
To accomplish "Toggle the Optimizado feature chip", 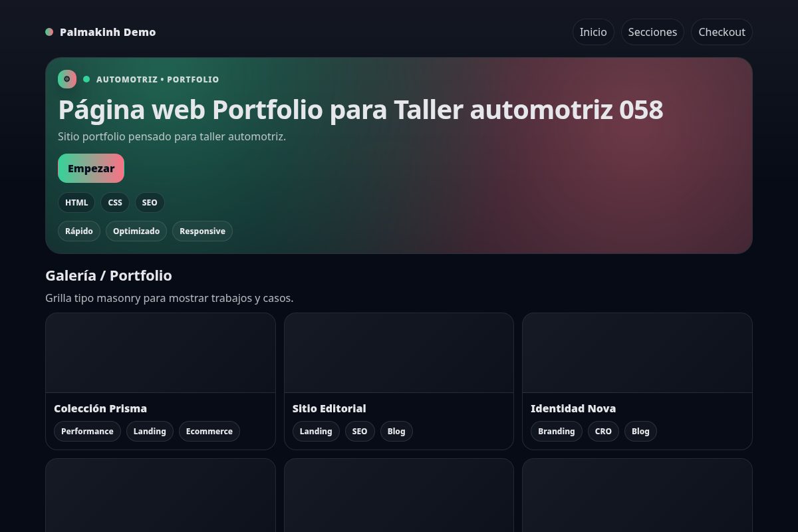I will click(x=136, y=231).
